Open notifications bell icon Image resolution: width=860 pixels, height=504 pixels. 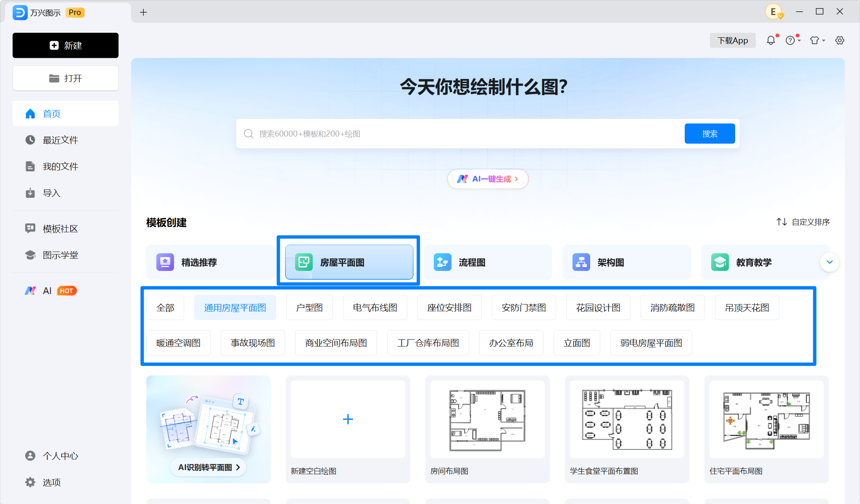771,40
